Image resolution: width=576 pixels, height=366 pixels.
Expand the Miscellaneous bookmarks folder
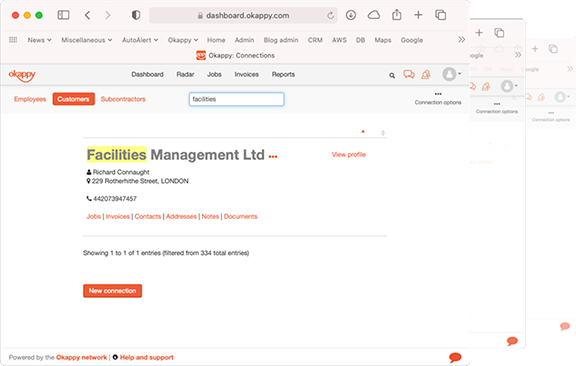[x=87, y=40]
